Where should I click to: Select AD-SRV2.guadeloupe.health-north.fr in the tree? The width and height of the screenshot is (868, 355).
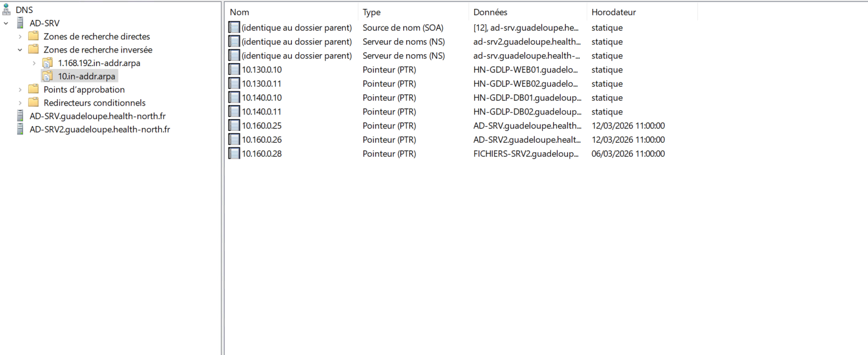point(99,130)
